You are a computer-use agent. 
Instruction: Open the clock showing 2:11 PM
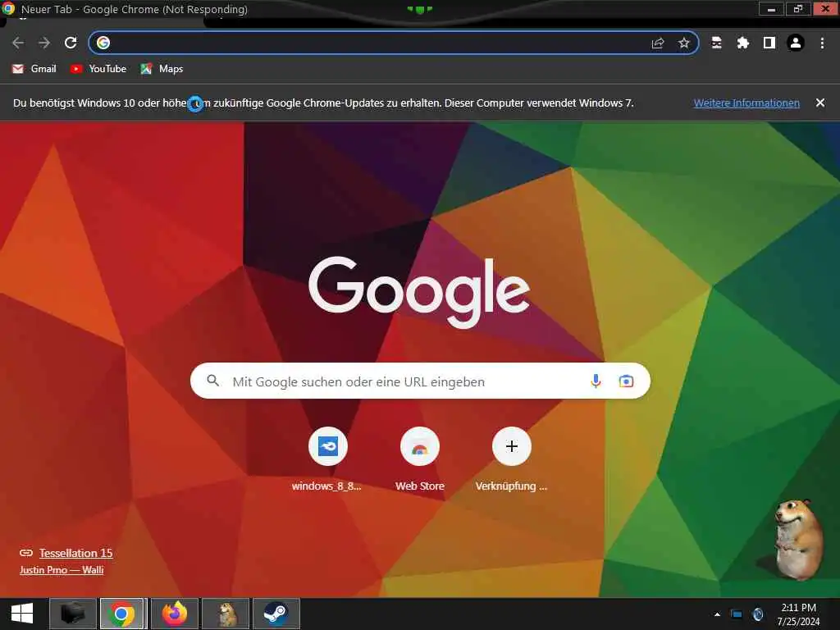click(798, 614)
